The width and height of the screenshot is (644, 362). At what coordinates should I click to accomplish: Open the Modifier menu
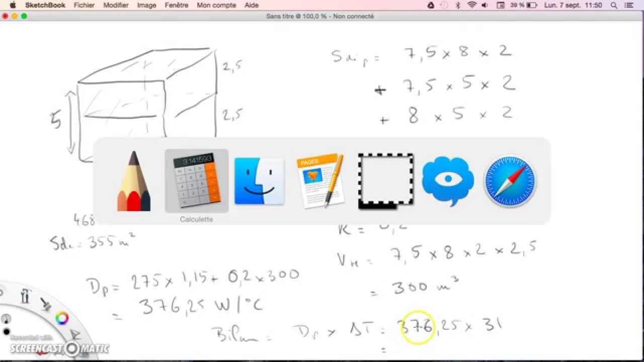[x=116, y=5]
